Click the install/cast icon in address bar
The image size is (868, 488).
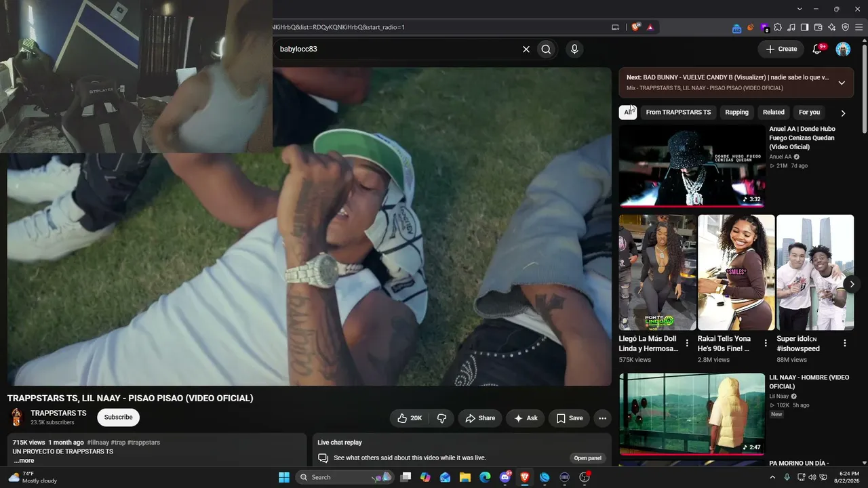pyautogui.click(x=616, y=27)
